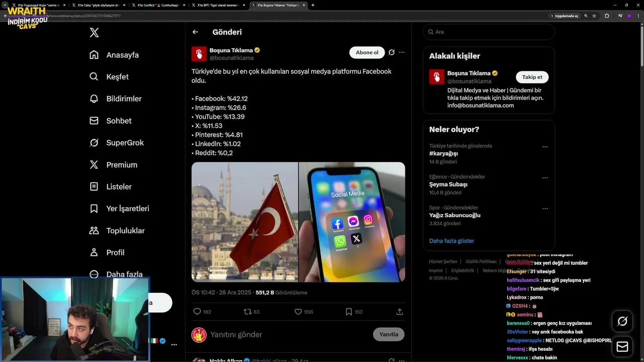644x362 pixels.
Task: Open the floating Grok button
Action: click(x=622, y=321)
